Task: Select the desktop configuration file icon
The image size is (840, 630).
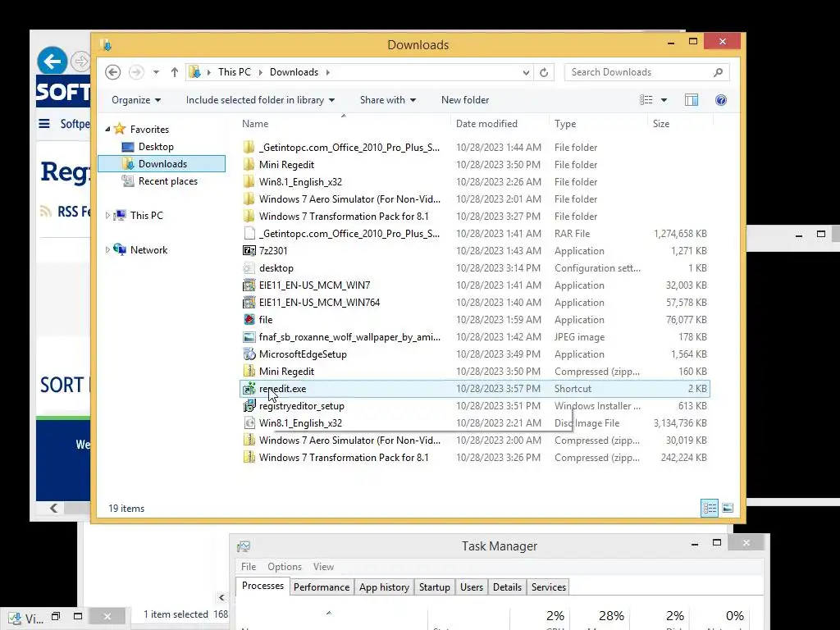Action: pyautogui.click(x=249, y=268)
